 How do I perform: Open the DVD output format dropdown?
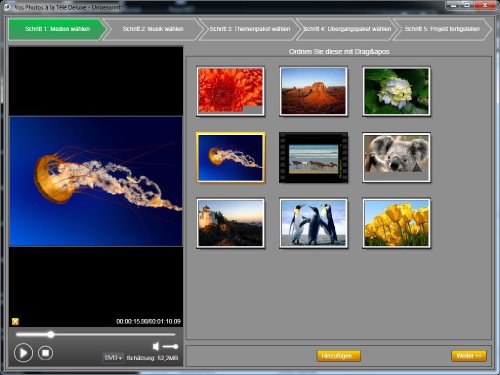tap(113, 358)
